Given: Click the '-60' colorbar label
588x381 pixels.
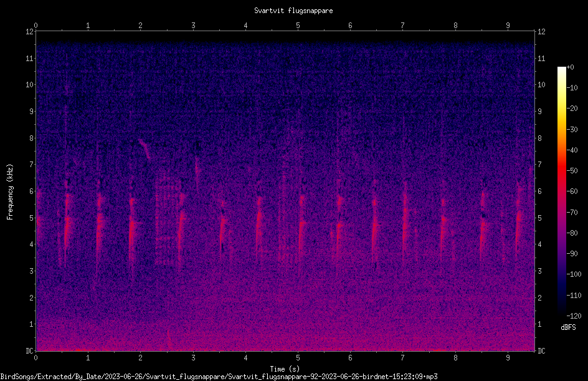Looking at the screenshot, I should click(x=572, y=191).
